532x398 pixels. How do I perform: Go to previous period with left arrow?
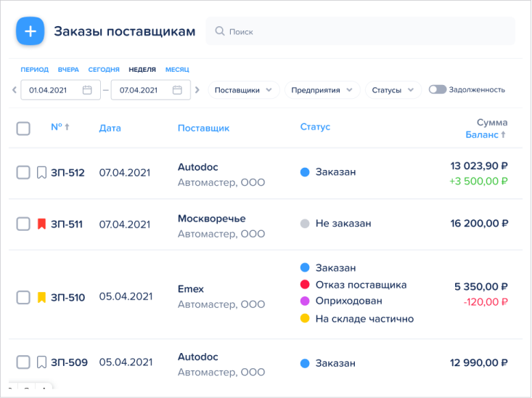coord(14,90)
